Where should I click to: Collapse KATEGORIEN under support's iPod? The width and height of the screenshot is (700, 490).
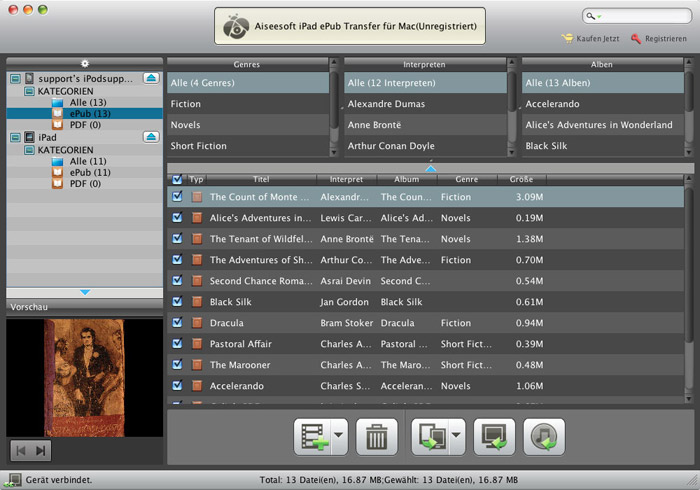pos(29,91)
